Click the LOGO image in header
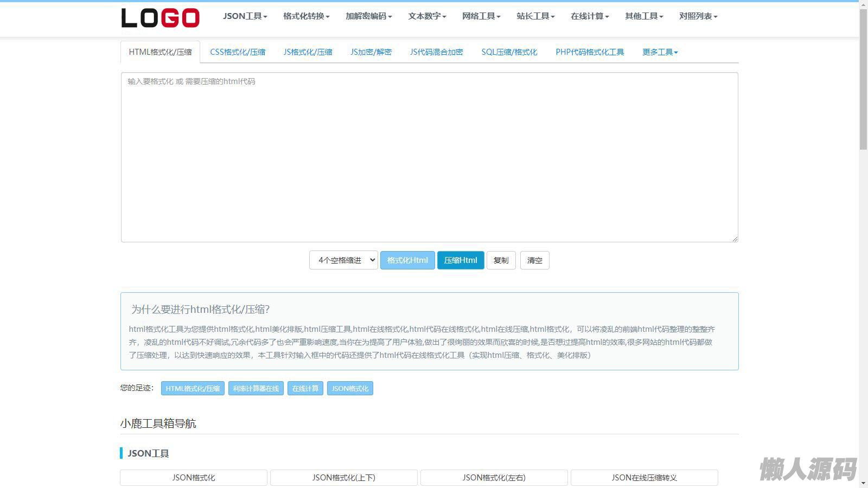Screen dimensions: 868x488 point(161,18)
